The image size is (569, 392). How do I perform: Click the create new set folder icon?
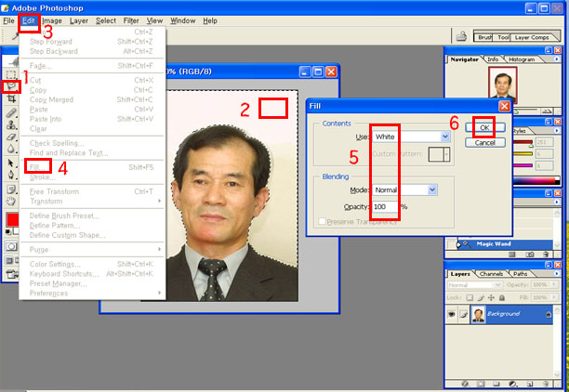coord(496,384)
